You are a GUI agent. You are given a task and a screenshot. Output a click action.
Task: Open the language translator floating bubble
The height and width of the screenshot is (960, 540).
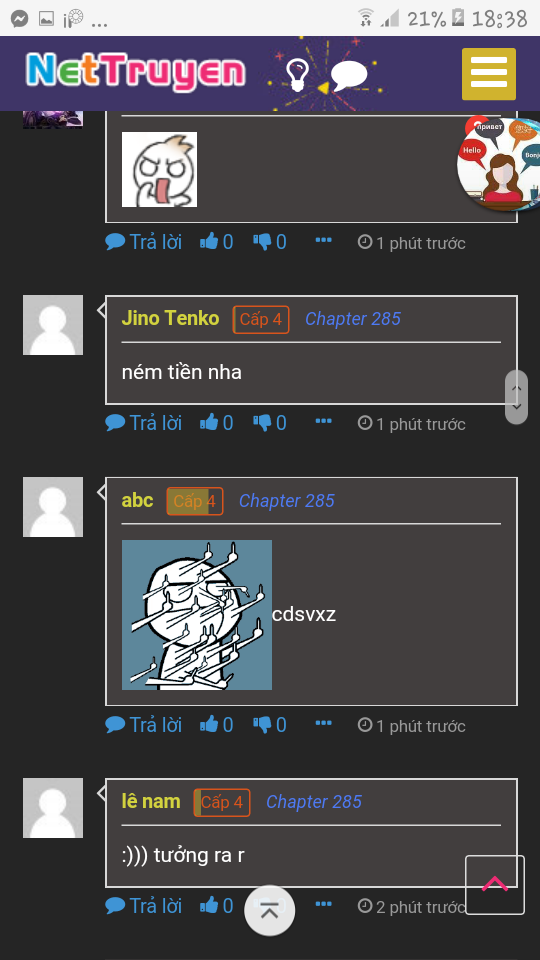pos(498,163)
